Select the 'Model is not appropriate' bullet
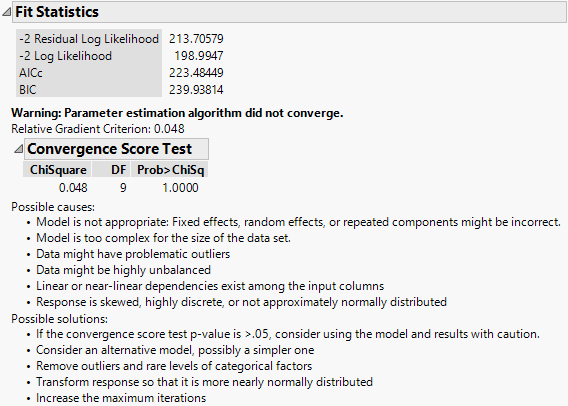Viewport: 568px width, 406px height. point(298,222)
